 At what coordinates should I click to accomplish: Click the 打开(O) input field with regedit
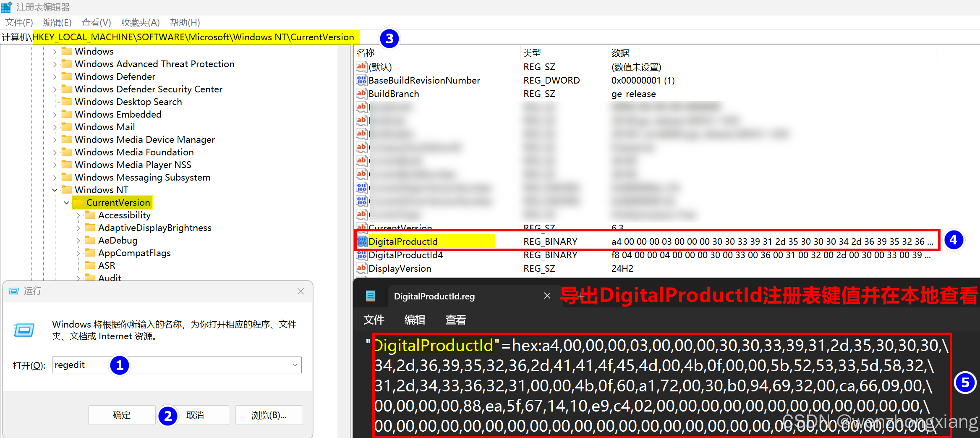coord(177,365)
